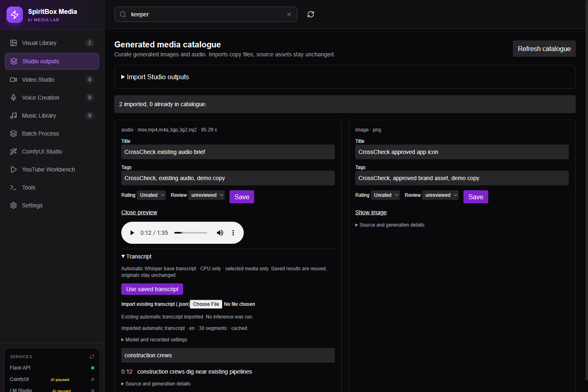Edit the audio brief Tags field
Image resolution: width=588 pixels, height=392 pixels.
(x=228, y=178)
